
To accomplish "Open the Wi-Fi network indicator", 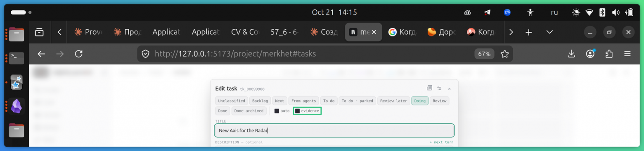I will click(590, 12).
